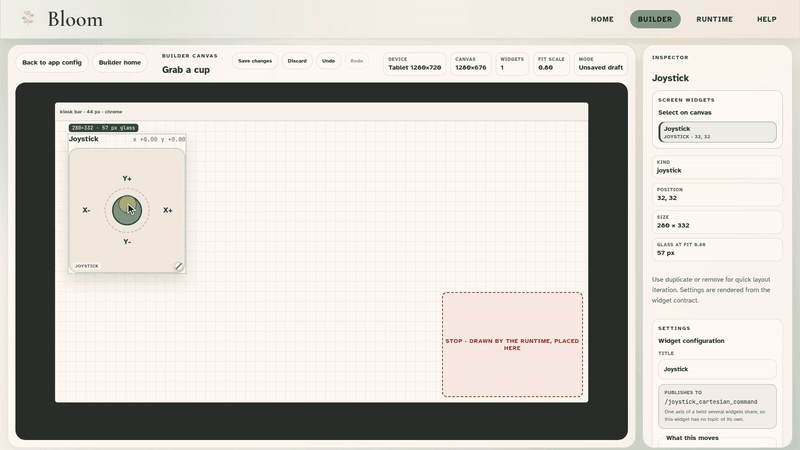800x450 pixels.
Task: Click the Device Tablet 1280×720 stat
Action: (415, 64)
